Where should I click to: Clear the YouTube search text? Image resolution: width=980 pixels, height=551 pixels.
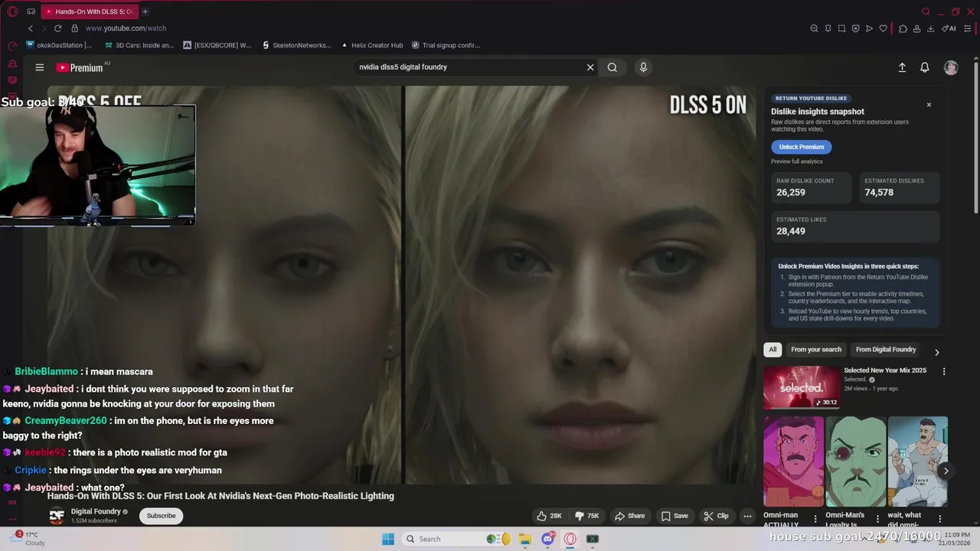590,67
